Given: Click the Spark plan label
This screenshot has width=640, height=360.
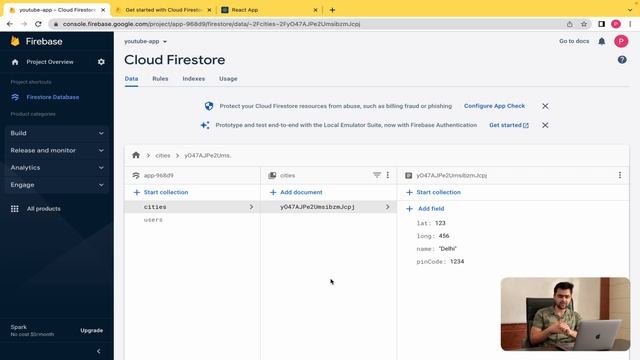Looking at the screenshot, I should tap(19, 327).
